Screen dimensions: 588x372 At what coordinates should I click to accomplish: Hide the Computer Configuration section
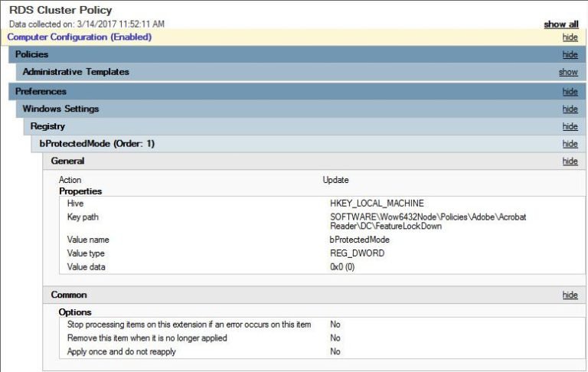point(570,37)
